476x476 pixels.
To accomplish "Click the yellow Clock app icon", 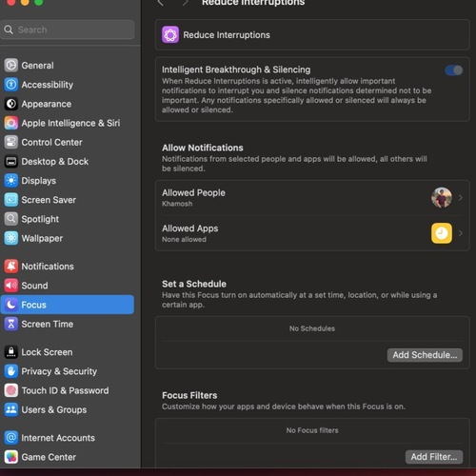I will coord(442,233).
